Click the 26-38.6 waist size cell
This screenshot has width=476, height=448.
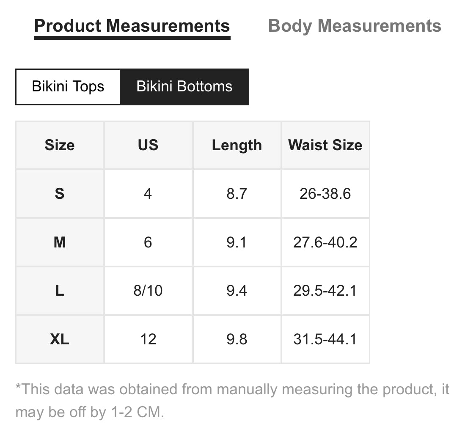(x=325, y=194)
